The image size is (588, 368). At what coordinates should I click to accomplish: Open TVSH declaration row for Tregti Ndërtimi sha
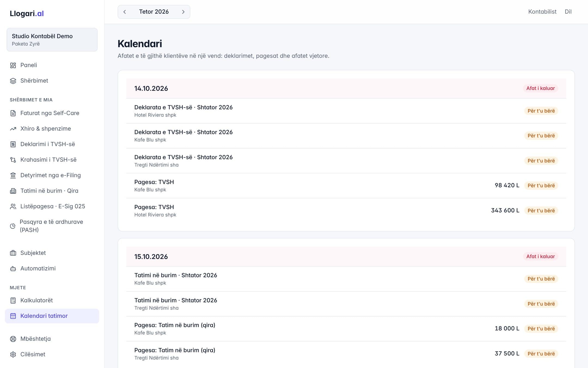tap(346, 161)
